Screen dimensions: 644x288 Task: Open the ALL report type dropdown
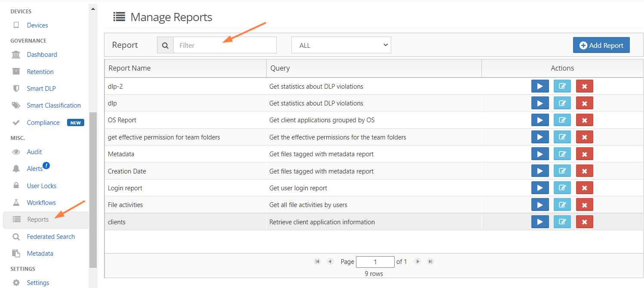[x=341, y=45]
